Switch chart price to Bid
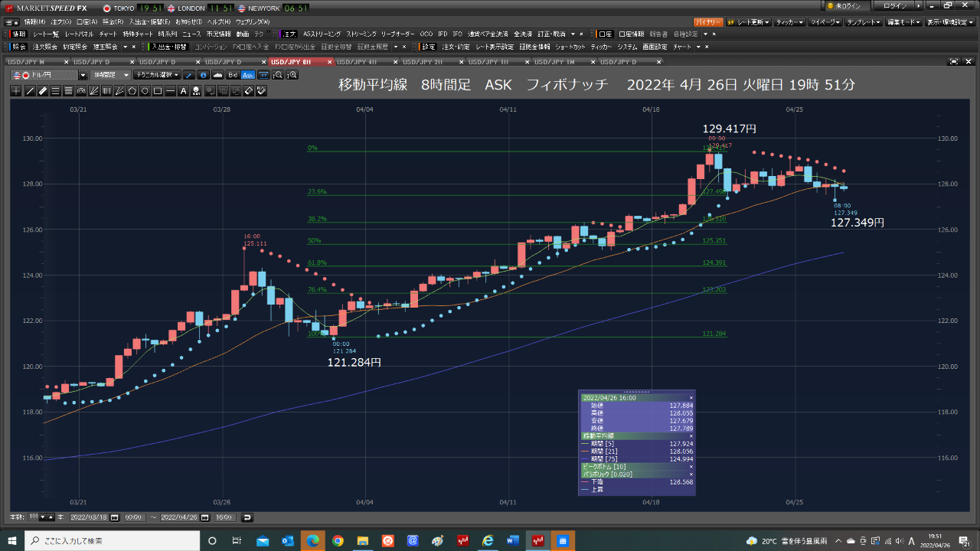This screenshot has width=980, height=551. 232,75
